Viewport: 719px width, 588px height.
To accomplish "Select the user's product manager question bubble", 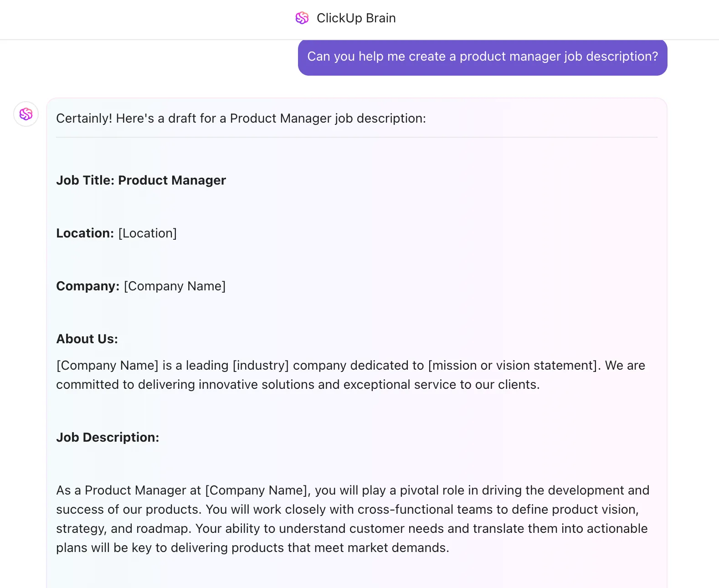I will [483, 57].
